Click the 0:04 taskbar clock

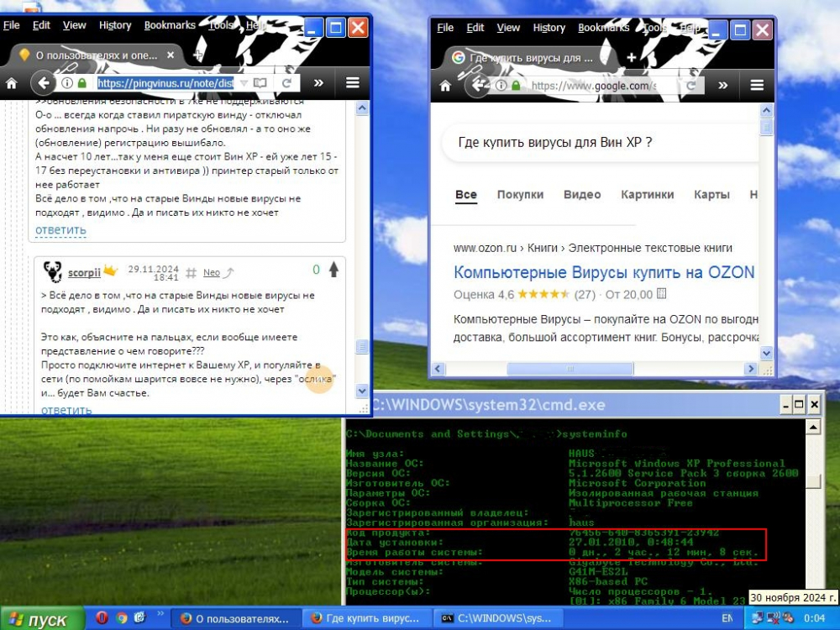[814, 618]
